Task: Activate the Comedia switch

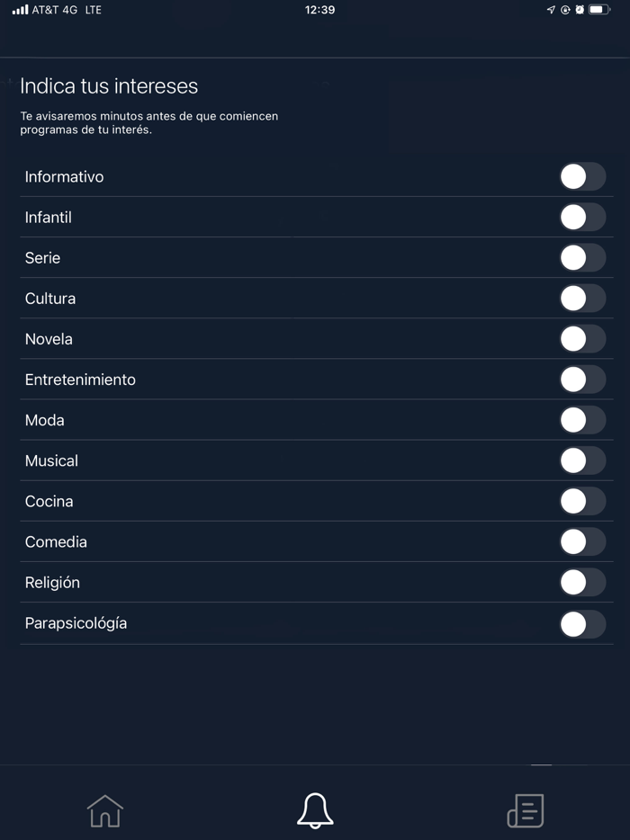Action: (x=583, y=541)
